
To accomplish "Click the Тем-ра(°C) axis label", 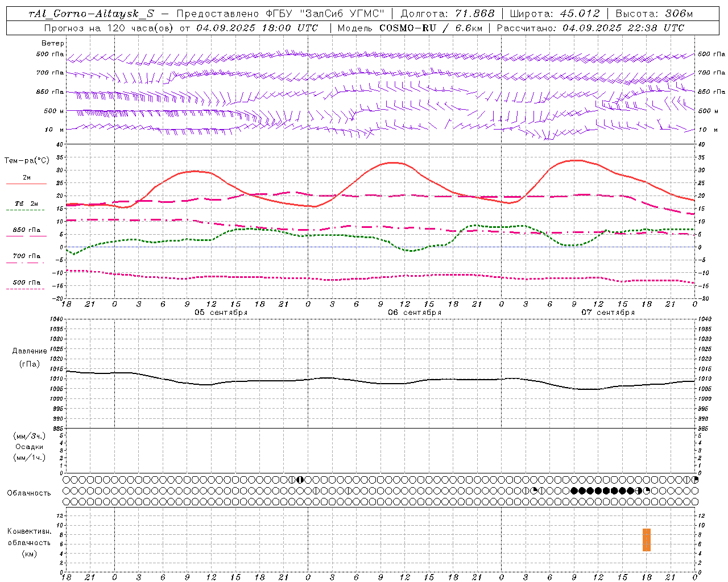I will click(27, 161).
